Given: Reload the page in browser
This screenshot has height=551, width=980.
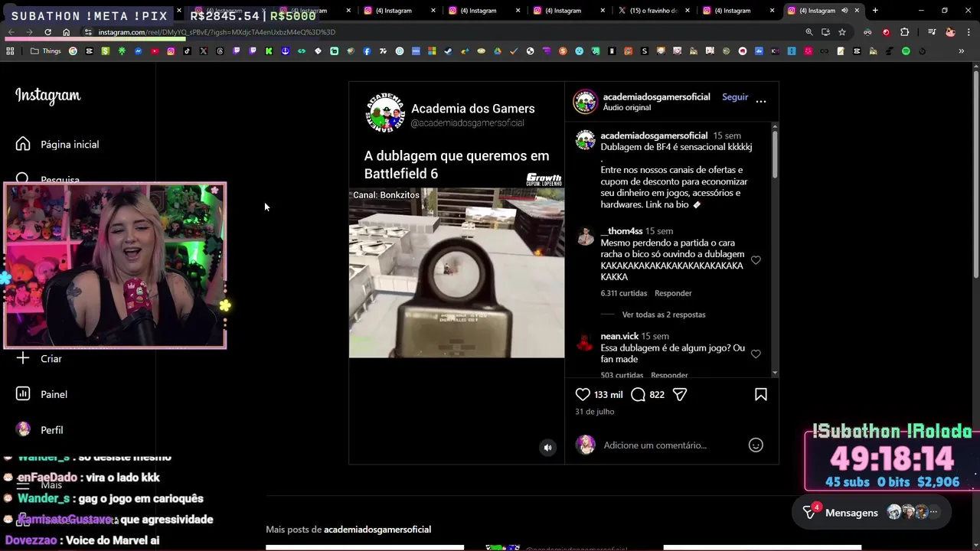Looking at the screenshot, I should (x=47, y=32).
